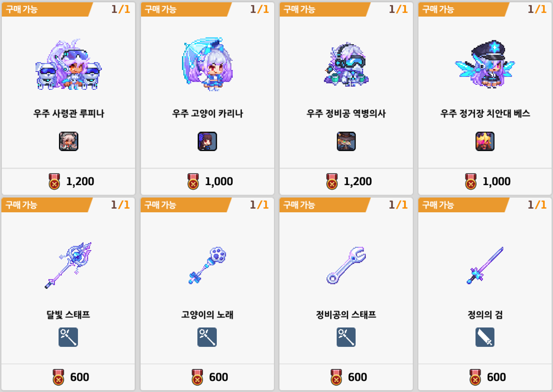Click the sword type icon under 정의의 검
Viewport: 553px width, 392px height.
coord(485,337)
